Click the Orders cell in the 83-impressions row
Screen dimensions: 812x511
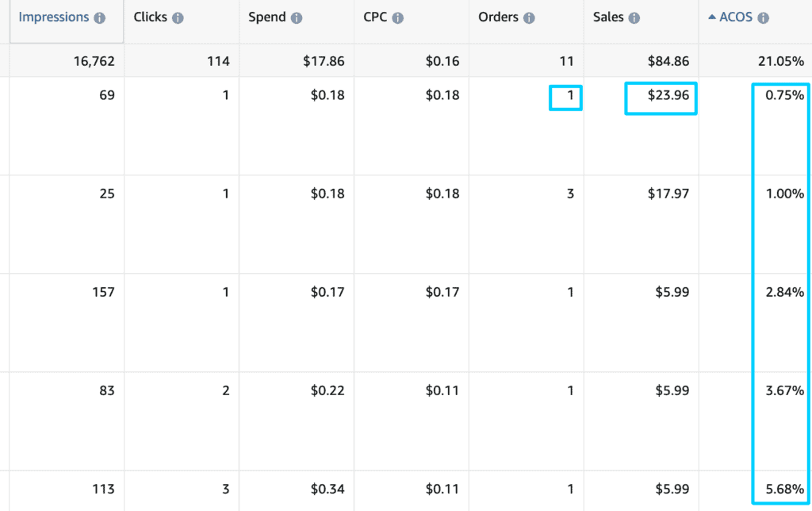570,390
